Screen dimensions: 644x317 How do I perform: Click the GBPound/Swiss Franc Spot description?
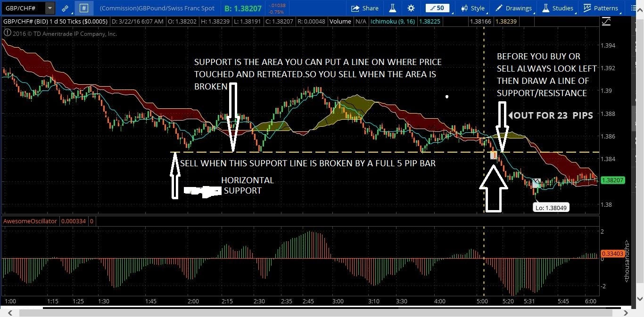tap(157, 8)
